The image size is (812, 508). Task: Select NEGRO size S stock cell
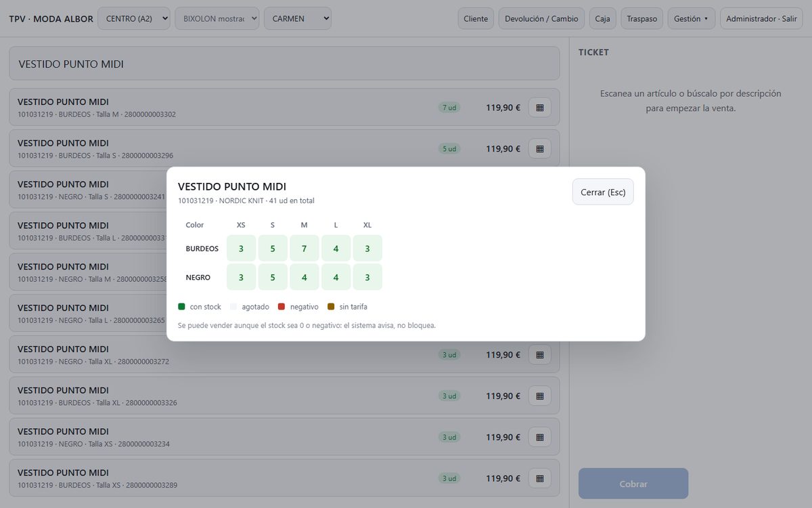point(273,277)
